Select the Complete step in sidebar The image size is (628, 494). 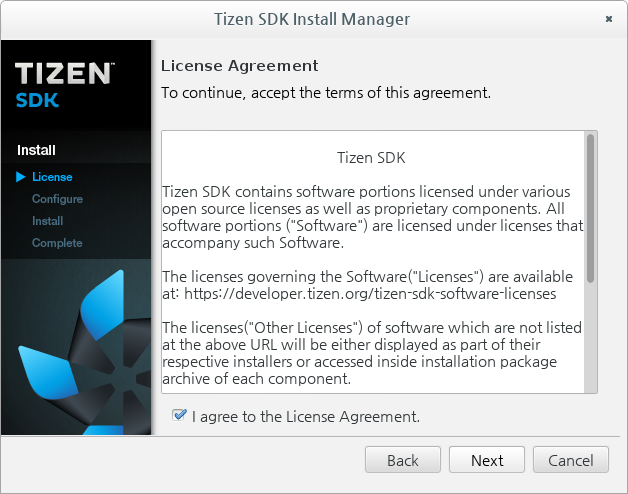57,243
